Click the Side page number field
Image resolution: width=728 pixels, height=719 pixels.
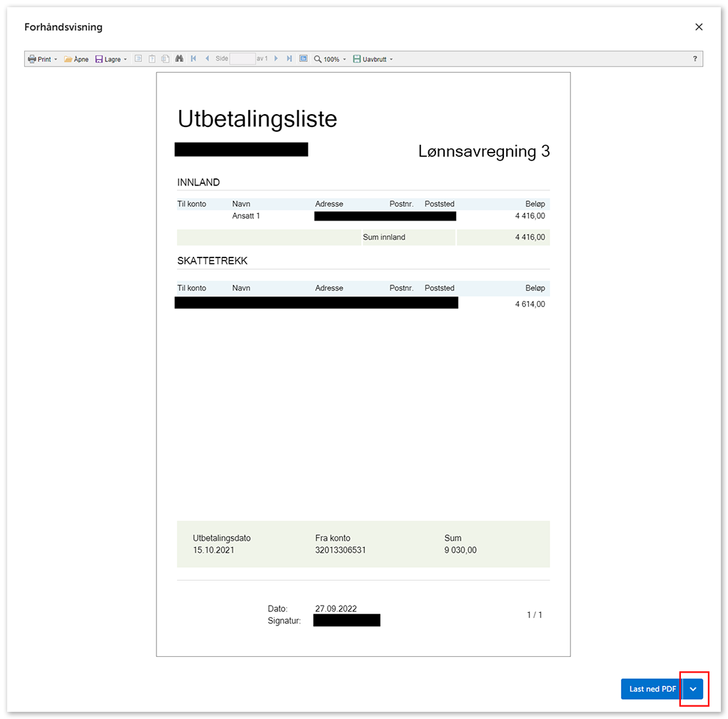click(243, 59)
